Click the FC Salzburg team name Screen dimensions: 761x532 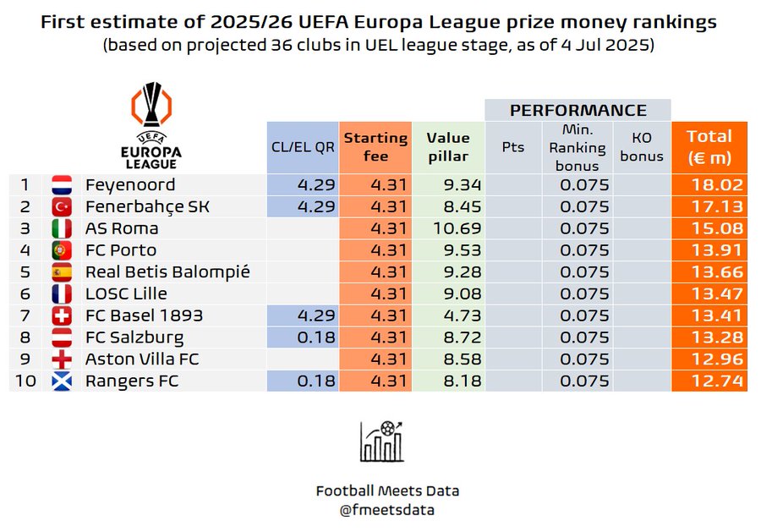134,337
